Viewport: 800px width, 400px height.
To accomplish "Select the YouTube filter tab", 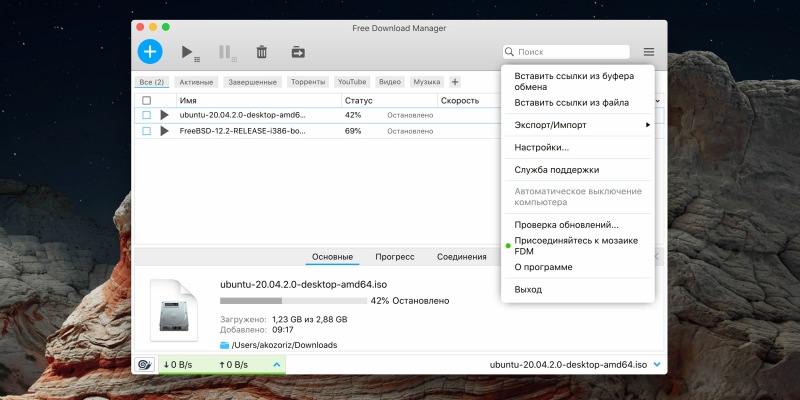I will coord(352,82).
